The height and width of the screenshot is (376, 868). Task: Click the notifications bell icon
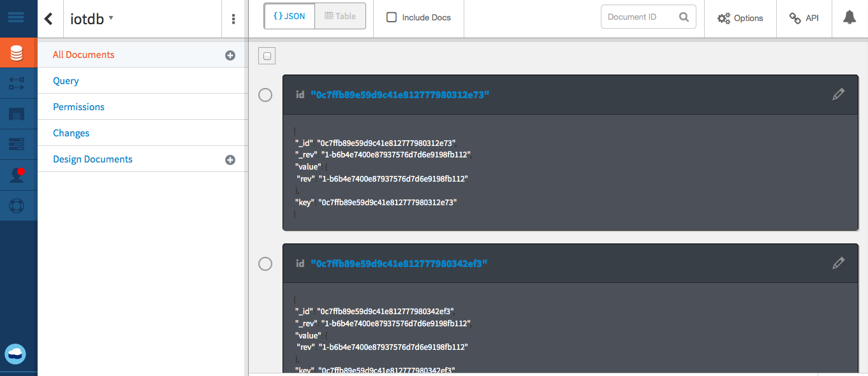849,18
